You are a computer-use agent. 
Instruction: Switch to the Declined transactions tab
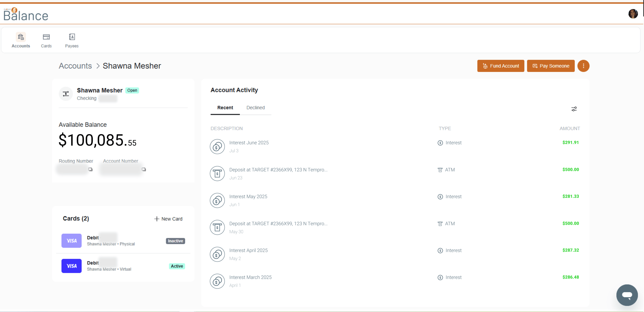[x=256, y=108]
